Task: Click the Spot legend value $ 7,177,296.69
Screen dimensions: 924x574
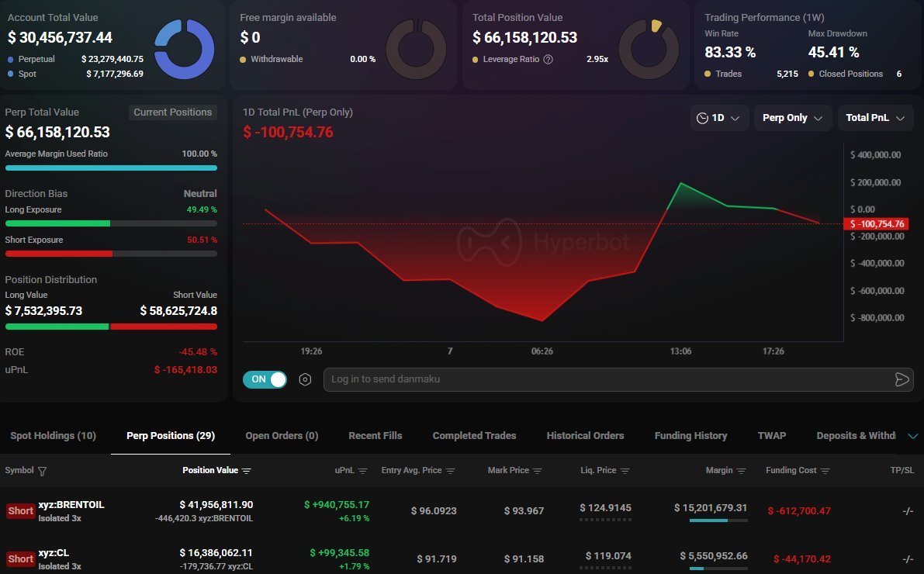Action: click(114, 74)
